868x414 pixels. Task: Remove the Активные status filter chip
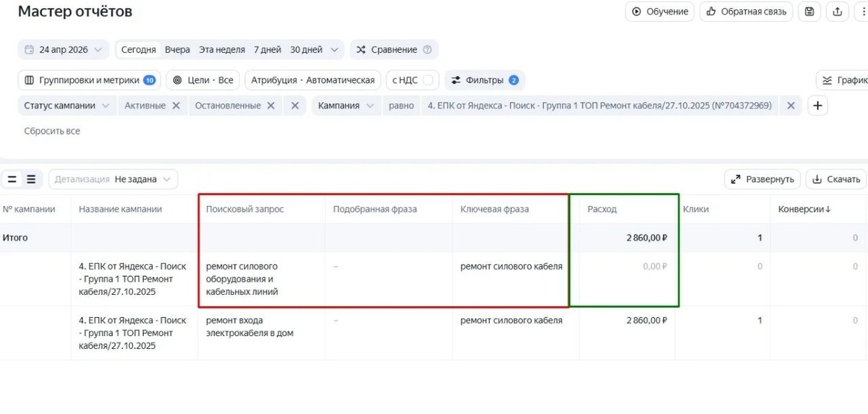[175, 105]
